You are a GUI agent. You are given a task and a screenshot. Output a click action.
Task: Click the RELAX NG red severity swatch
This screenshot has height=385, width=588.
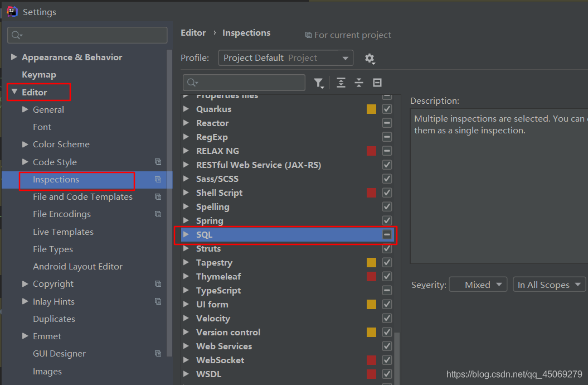pyautogui.click(x=371, y=151)
